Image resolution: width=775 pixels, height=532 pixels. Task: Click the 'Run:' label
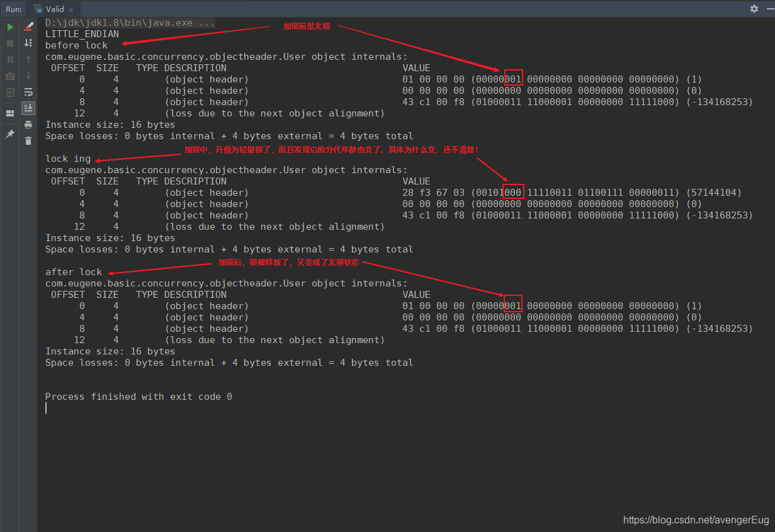point(14,9)
